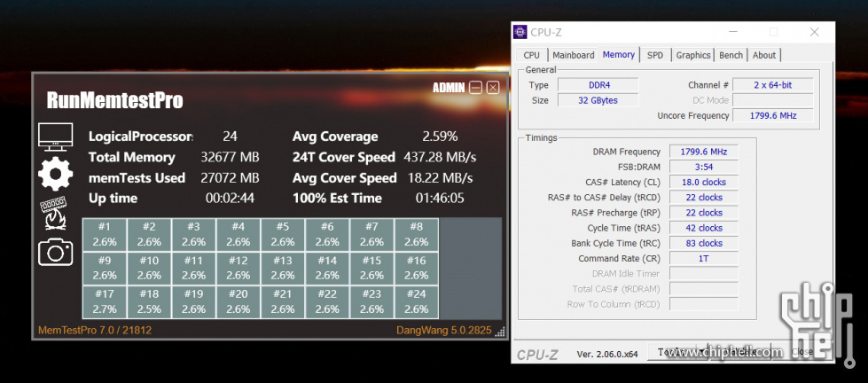Screen dimensions: 868x383
Task: Select memtest thread cell #12
Action: pos(238,269)
